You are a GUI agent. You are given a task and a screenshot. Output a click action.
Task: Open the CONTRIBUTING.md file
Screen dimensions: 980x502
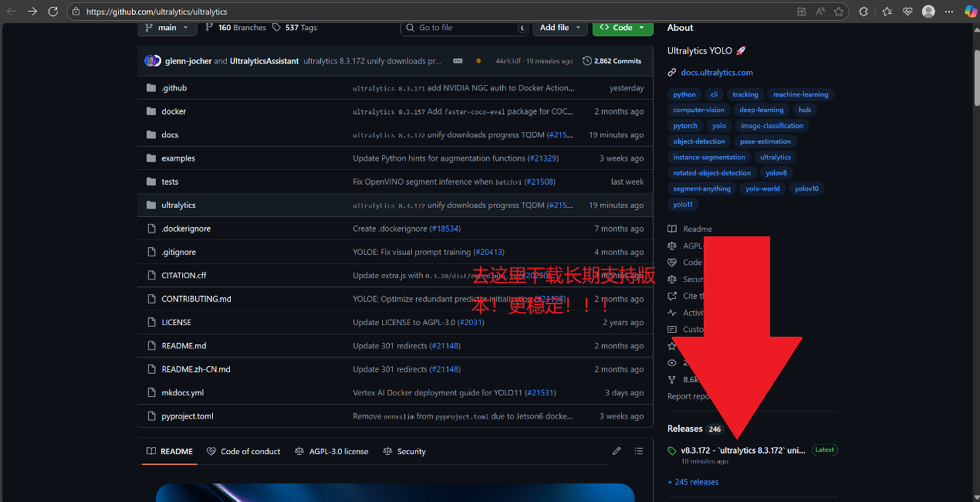pyautogui.click(x=197, y=299)
